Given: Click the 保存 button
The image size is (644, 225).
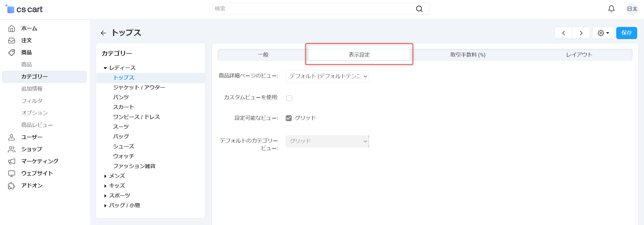Looking at the screenshot, I should pos(626,33).
